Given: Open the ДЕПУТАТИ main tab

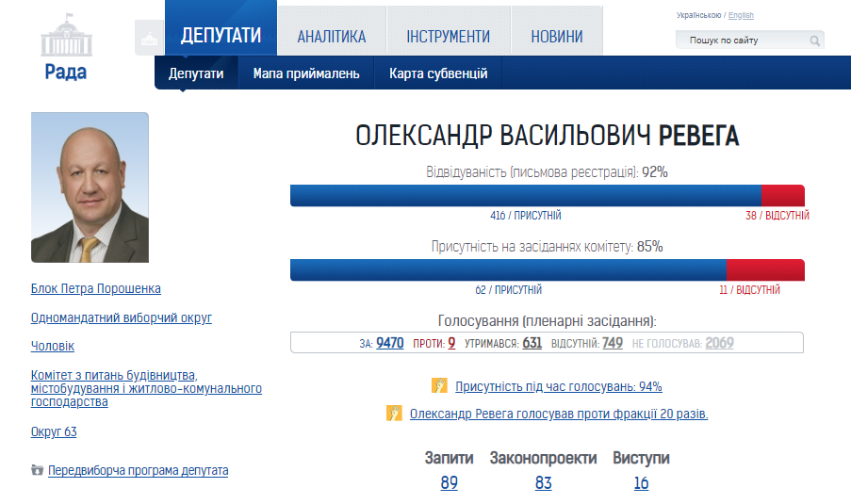Looking at the screenshot, I should point(221,28).
